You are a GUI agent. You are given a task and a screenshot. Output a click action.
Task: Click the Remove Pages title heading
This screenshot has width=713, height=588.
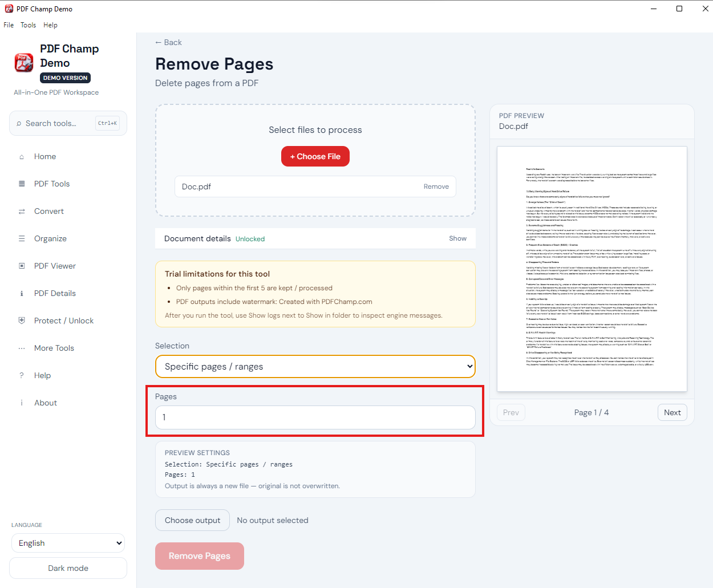coord(214,64)
